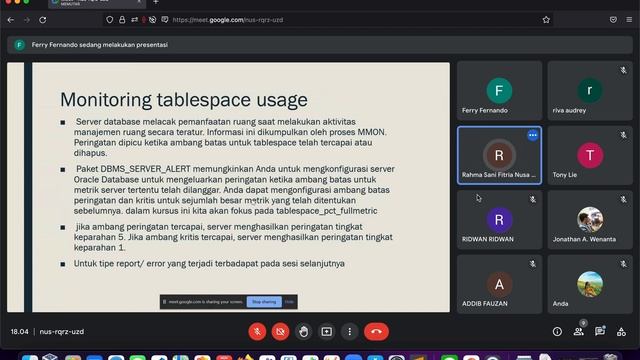Screen dimensions: 640x360
Task: Open the in-call chat panel
Action: click(600, 331)
